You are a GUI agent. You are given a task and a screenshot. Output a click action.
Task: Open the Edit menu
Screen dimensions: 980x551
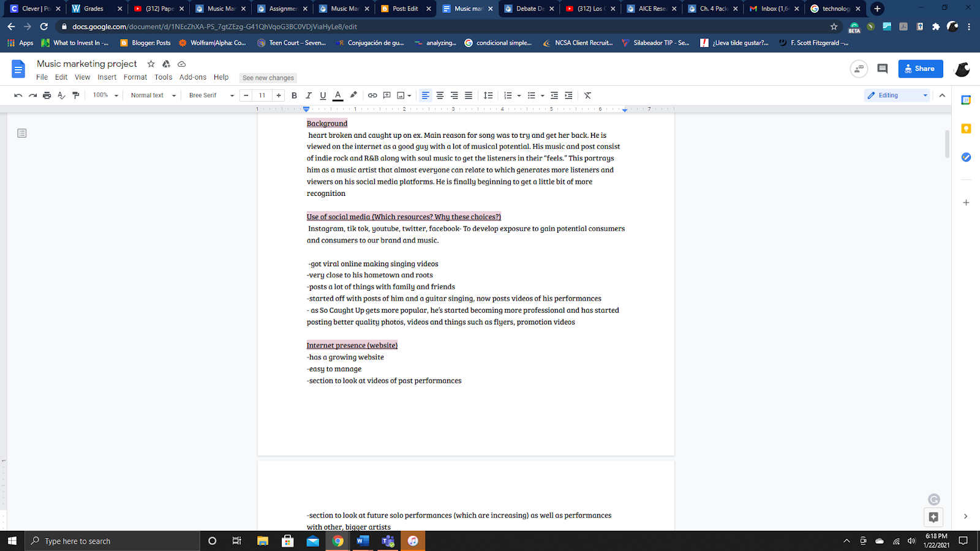tap(61, 77)
